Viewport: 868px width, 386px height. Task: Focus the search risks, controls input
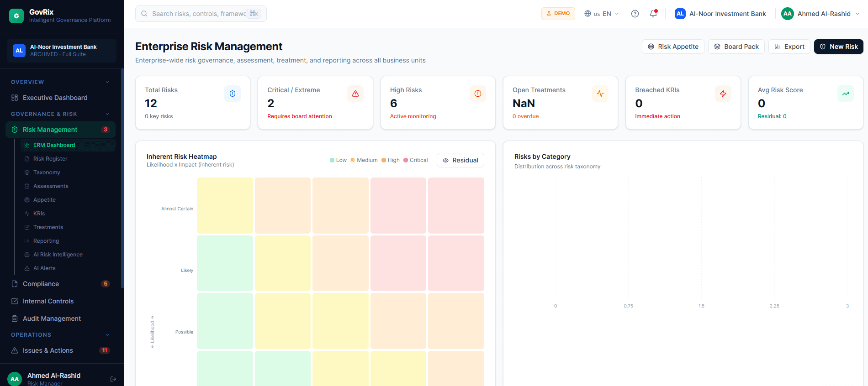201,14
